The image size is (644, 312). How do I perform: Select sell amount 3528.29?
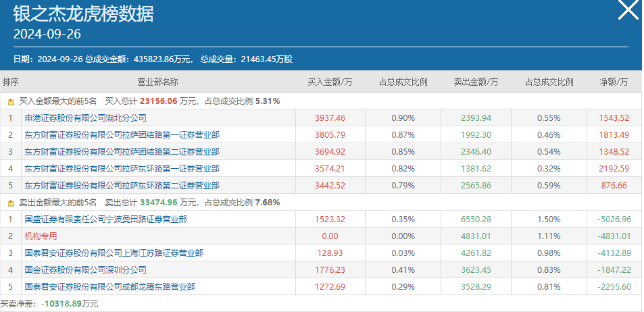coord(476,286)
